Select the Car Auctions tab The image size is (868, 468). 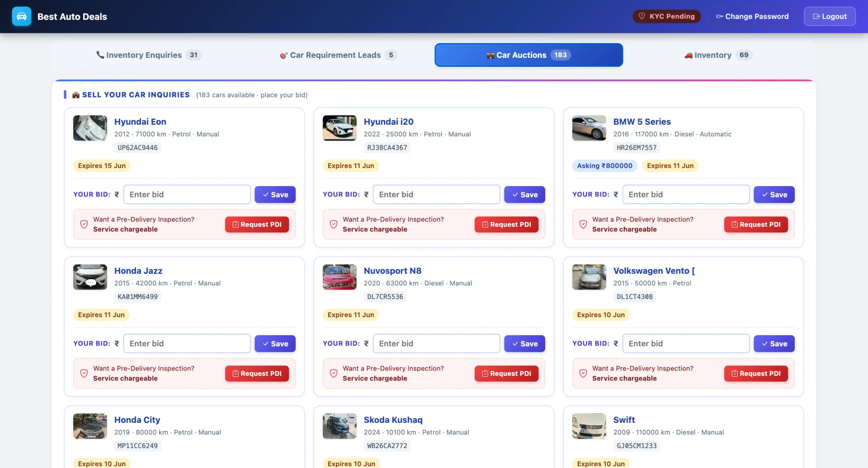coord(529,55)
